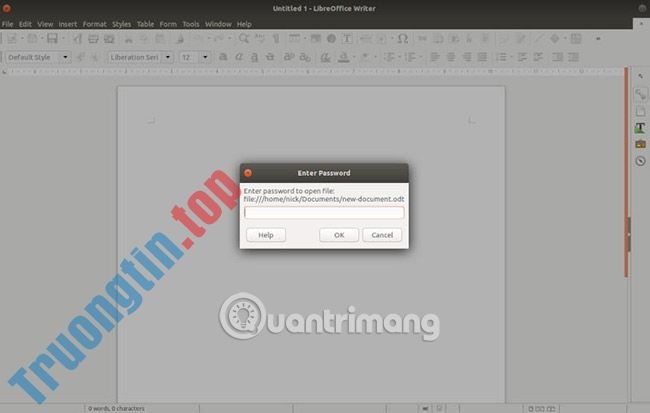Viewport: 650px width, 413px height.
Task: Click Cancel in Enter Password dialog
Action: (382, 235)
